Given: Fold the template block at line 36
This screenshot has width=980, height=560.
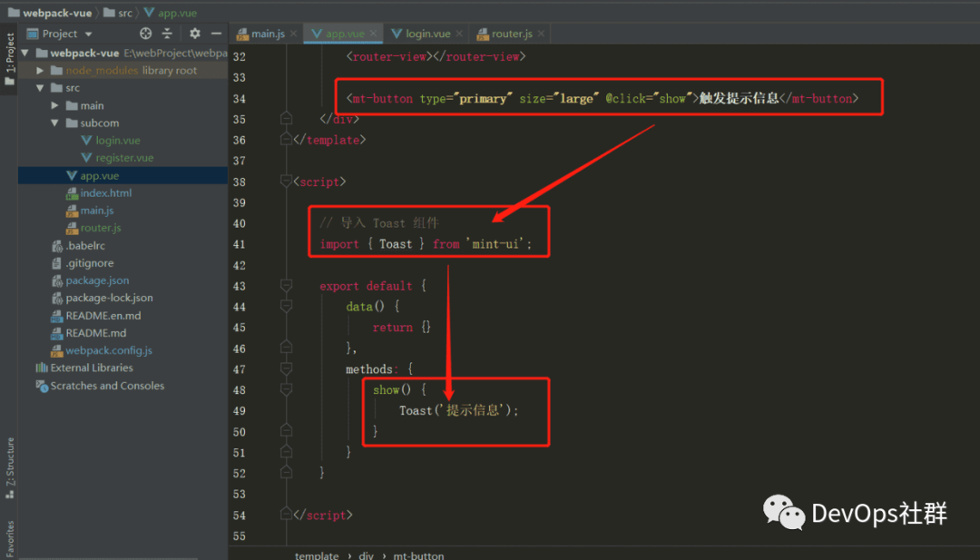Looking at the screenshot, I should click(x=286, y=140).
